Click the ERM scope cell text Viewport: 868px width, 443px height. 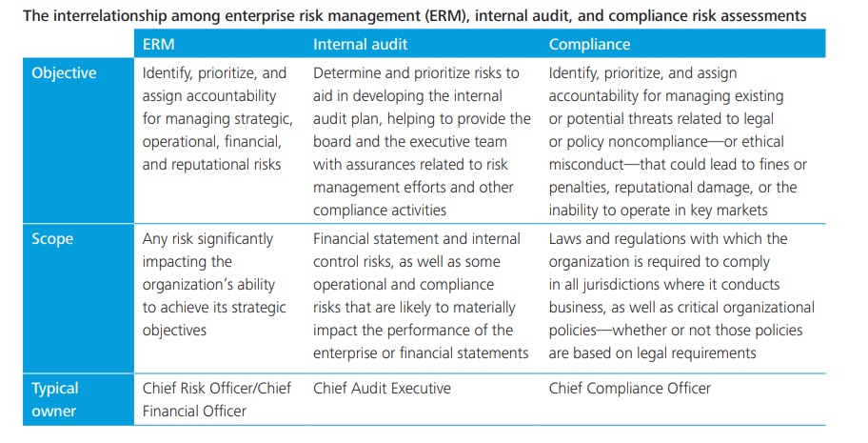coord(214,285)
